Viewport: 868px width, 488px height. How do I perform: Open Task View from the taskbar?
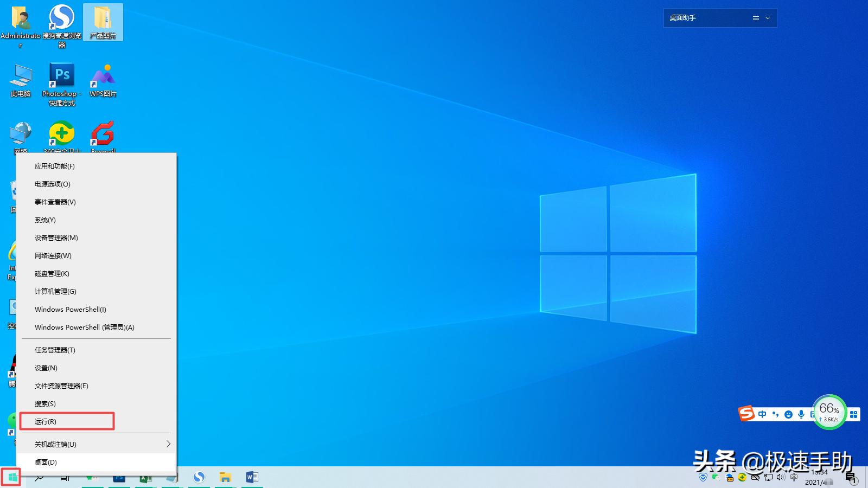click(x=64, y=477)
